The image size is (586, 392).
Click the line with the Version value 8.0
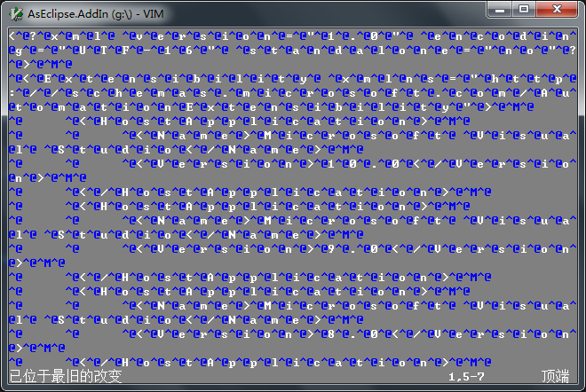pyautogui.click(x=293, y=334)
